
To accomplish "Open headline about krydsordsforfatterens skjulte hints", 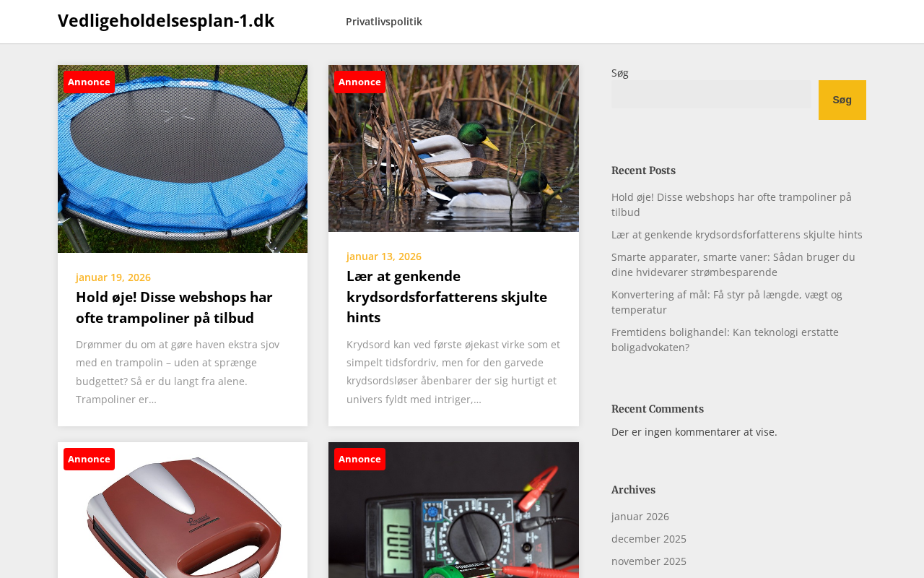I will pyautogui.click(x=447, y=296).
